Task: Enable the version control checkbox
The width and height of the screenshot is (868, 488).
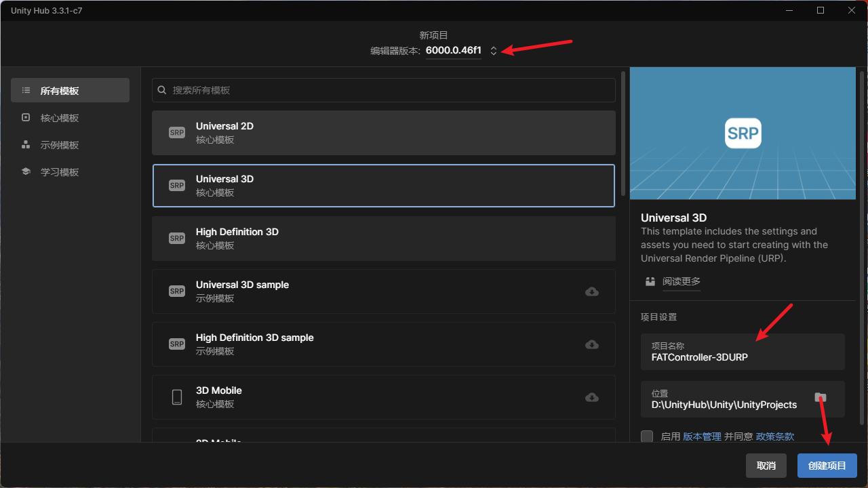Action: (647, 436)
